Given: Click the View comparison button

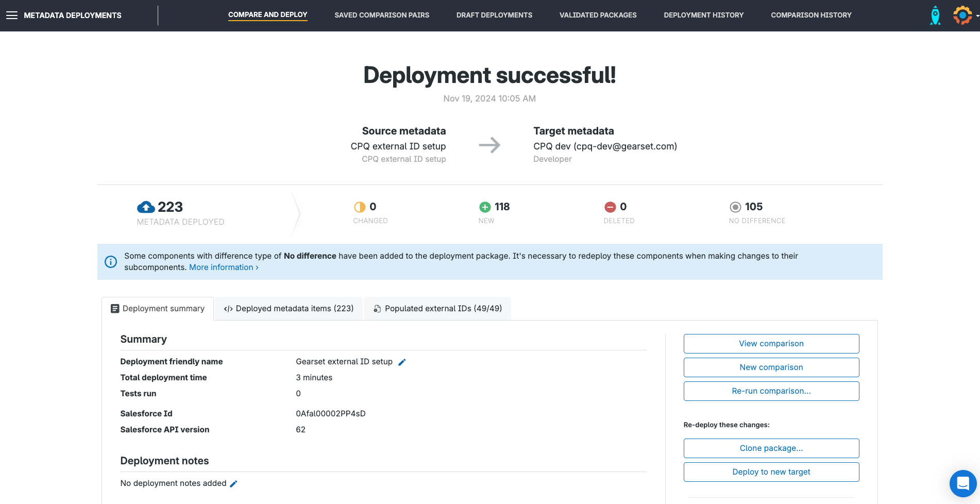Looking at the screenshot, I should pyautogui.click(x=771, y=344).
